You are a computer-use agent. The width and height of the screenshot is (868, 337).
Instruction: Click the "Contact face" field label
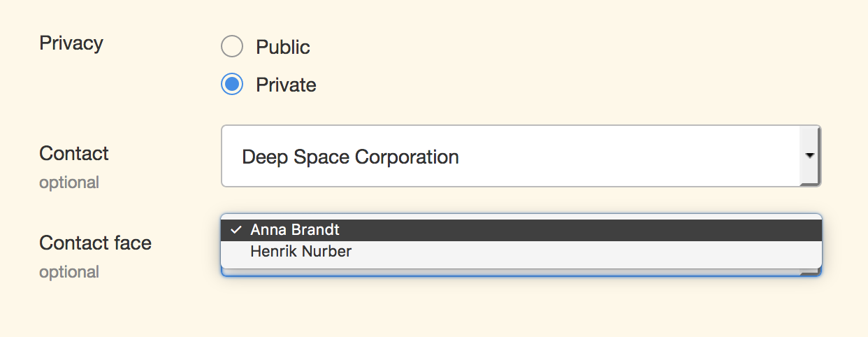pyautogui.click(x=95, y=243)
